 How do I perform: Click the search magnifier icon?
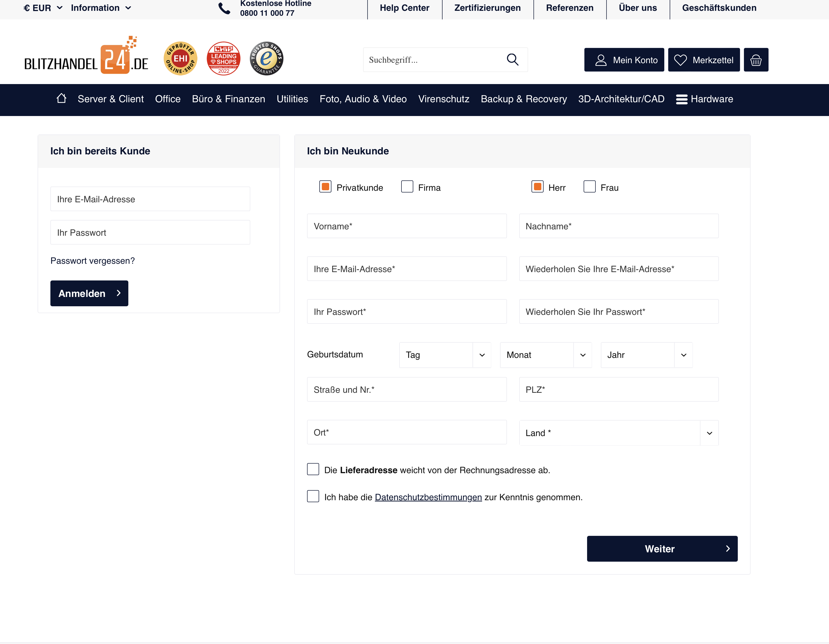click(512, 59)
